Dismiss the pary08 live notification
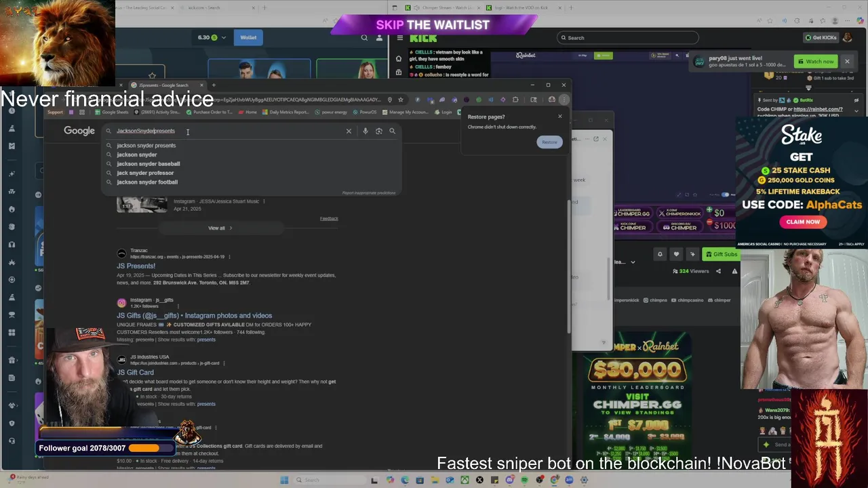Viewport: 868px width, 488px height. coord(847,61)
